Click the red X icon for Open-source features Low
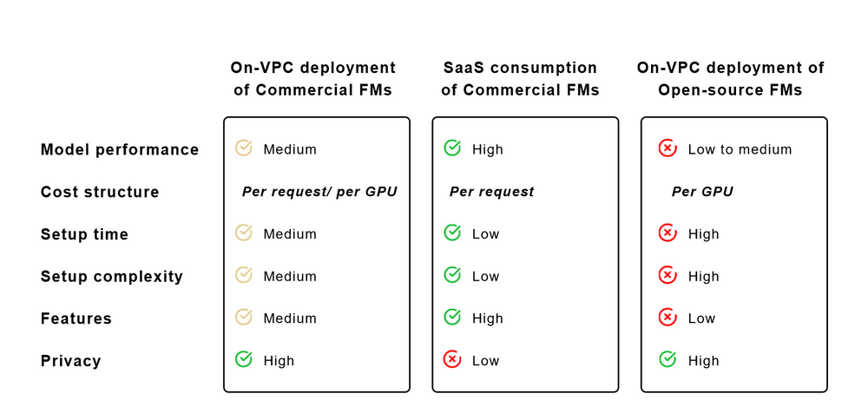The width and height of the screenshot is (868, 420). [667, 318]
